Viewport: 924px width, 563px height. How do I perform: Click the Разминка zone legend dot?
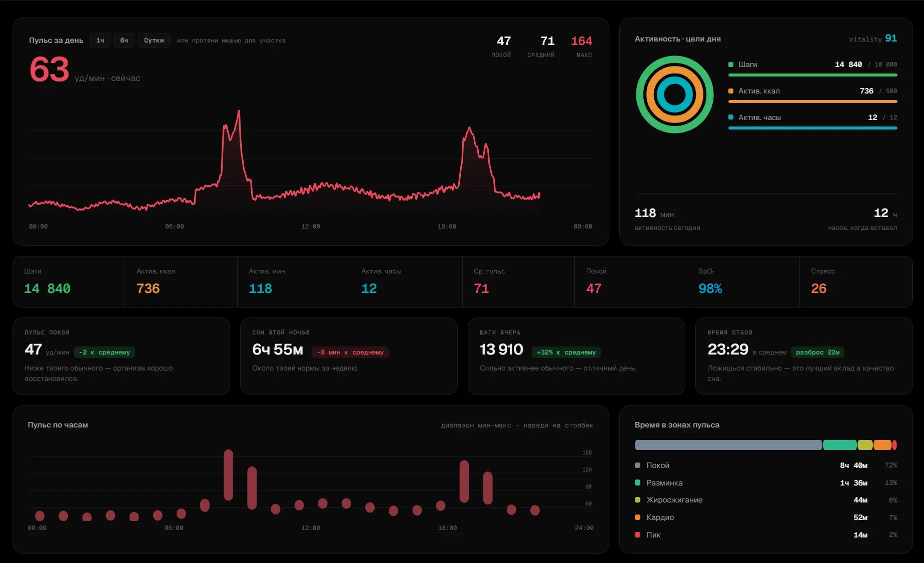[637, 482]
